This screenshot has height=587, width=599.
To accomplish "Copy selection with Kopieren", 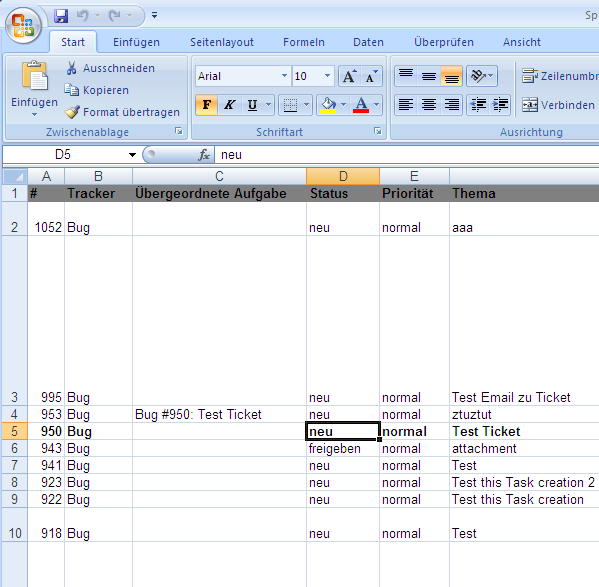I will tap(97, 90).
